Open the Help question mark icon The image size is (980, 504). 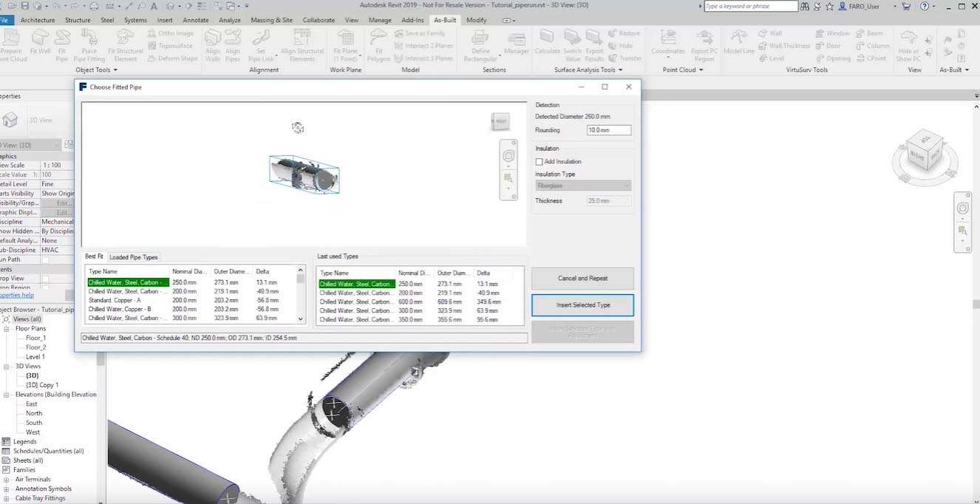click(x=925, y=6)
